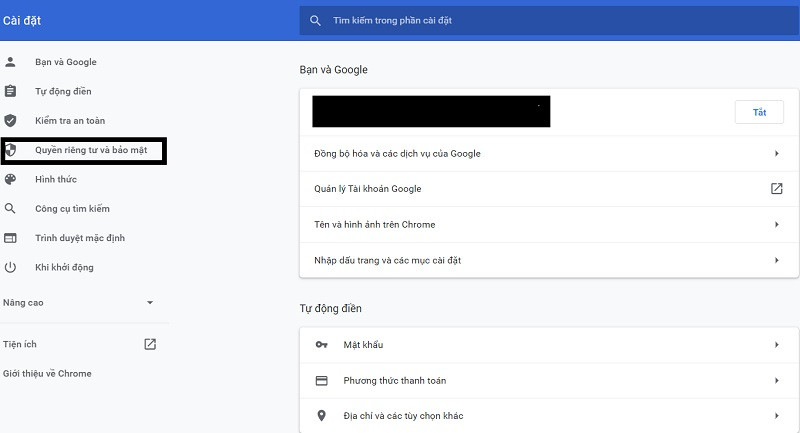Click the browser icon for Trình duyệt mặc định
The height and width of the screenshot is (433, 800).
[11, 238]
